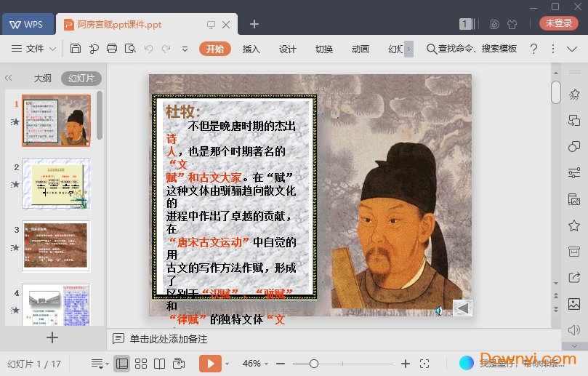Open the quick access toolbar customize arrow
This screenshot has width=588, height=376.
click(185, 49)
